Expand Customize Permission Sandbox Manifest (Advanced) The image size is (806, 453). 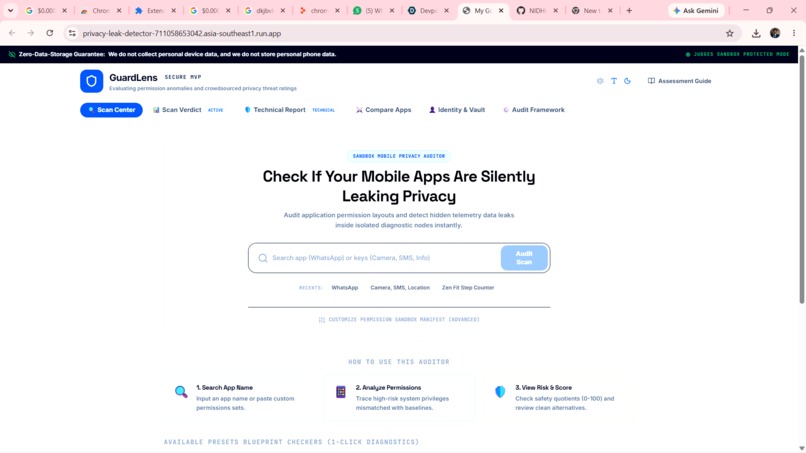point(399,320)
